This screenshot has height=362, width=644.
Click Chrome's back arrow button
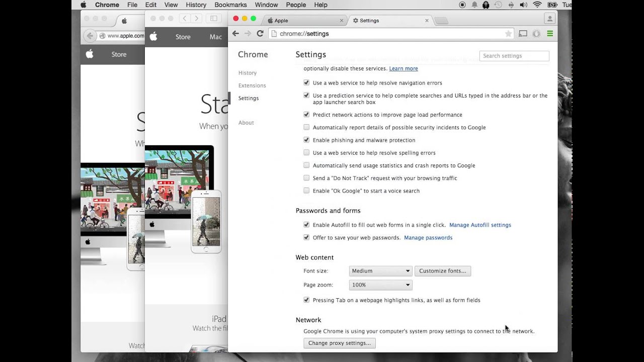point(235,34)
